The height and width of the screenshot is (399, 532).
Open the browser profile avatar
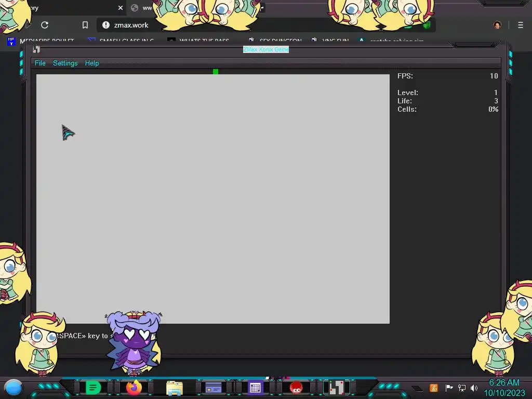497,25
